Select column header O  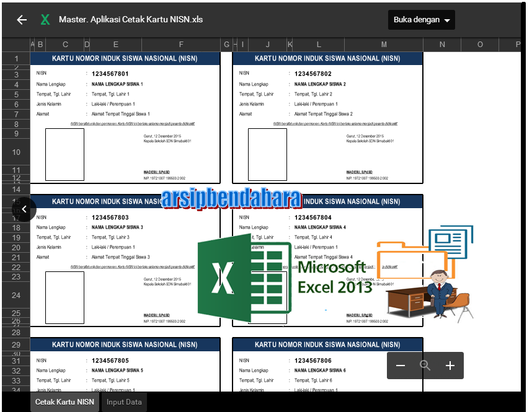(x=480, y=45)
